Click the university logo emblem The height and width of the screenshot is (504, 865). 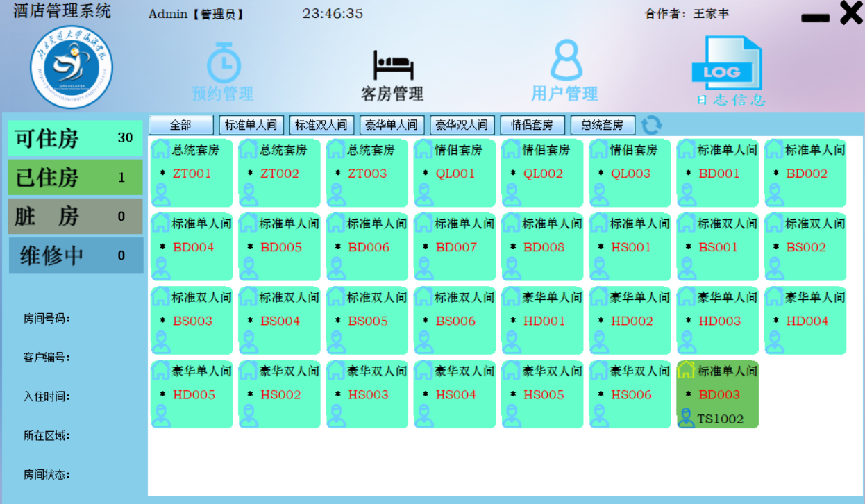tap(72, 67)
